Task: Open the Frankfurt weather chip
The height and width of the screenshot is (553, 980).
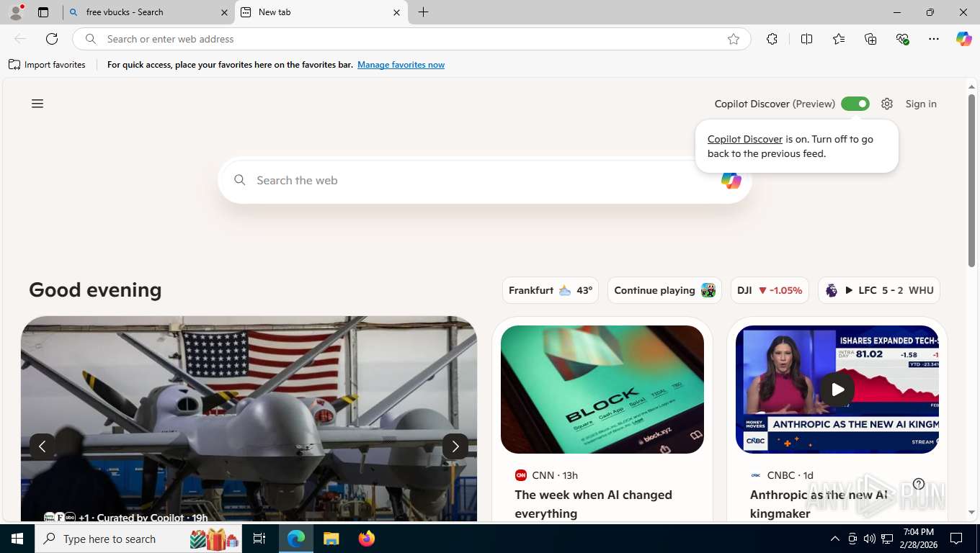Action: point(551,290)
